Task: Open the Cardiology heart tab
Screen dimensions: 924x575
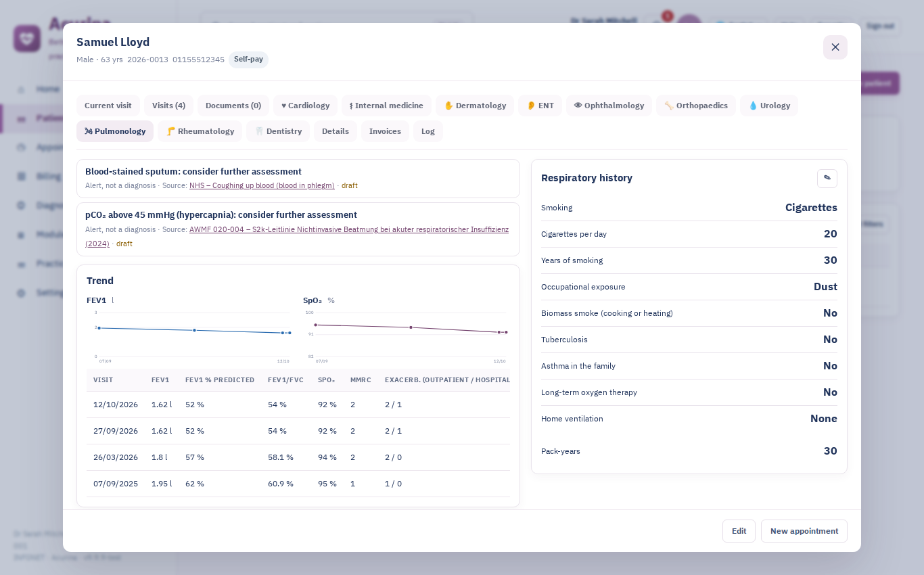Action: pos(305,106)
